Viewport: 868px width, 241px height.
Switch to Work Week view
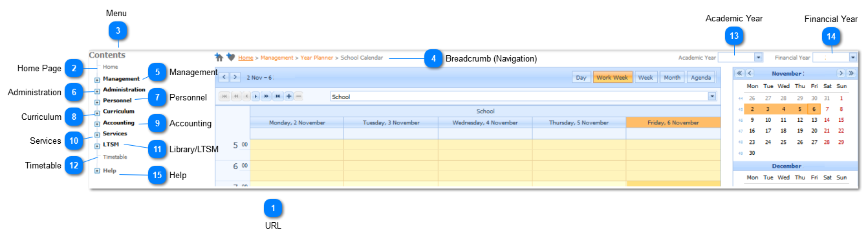coord(613,78)
